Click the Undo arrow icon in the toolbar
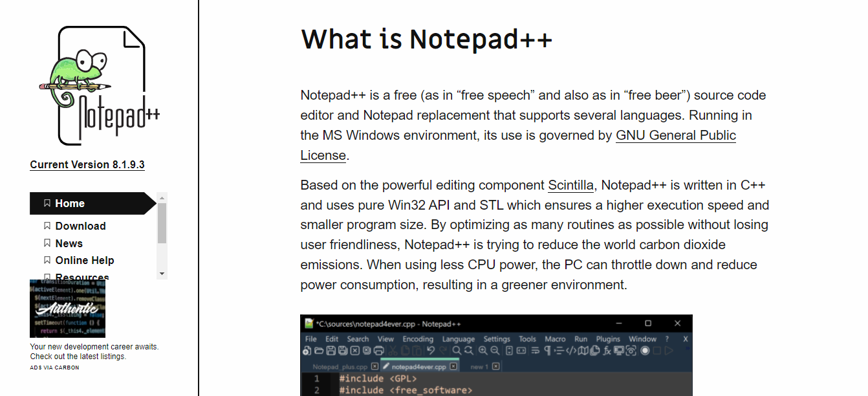This screenshot has height=396, width=868. click(431, 351)
